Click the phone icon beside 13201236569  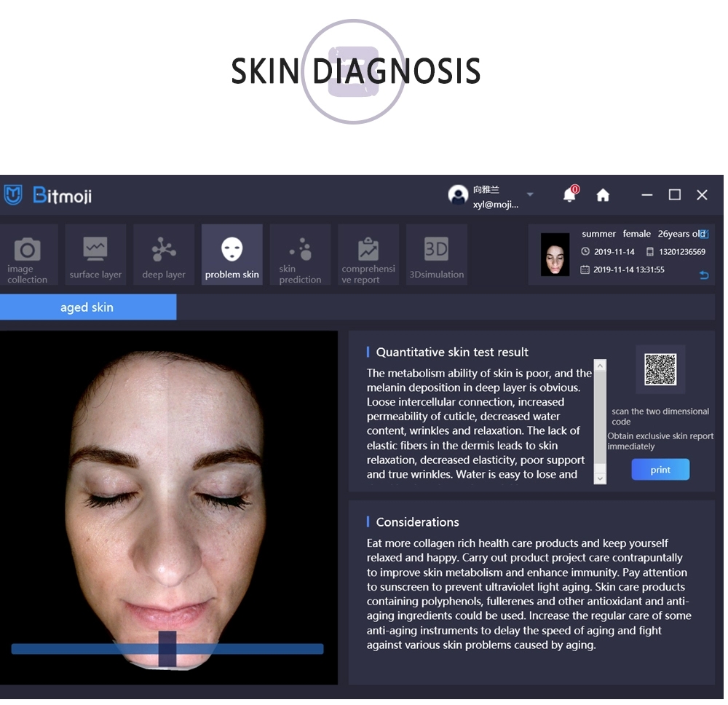(650, 252)
